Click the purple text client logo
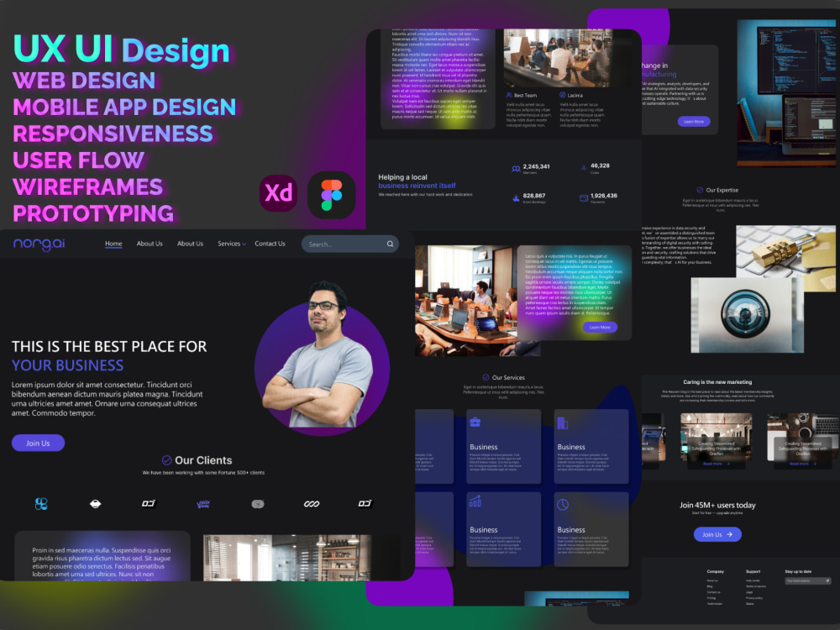Image resolution: width=840 pixels, height=630 pixels. coord(203,503)
